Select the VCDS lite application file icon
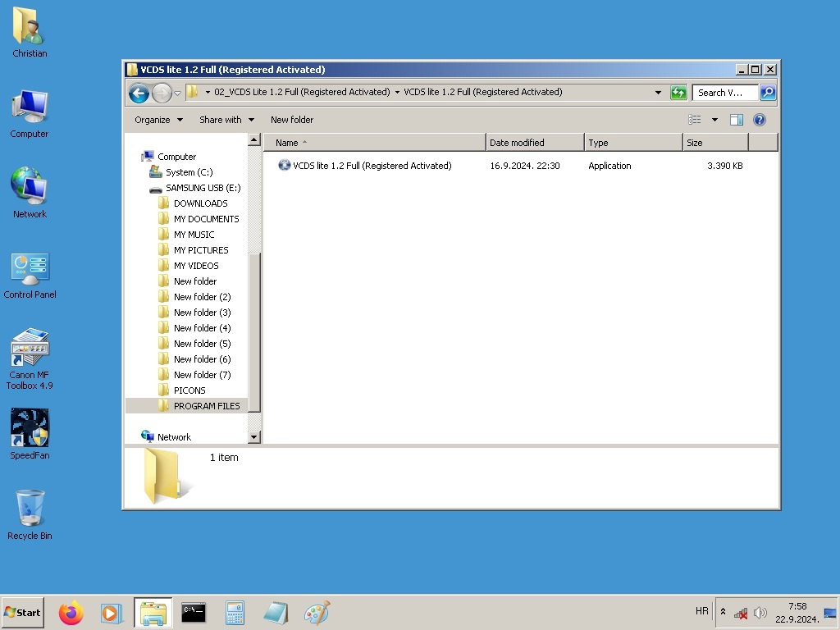Image resolution: width=840 pixels, height=630 pixels. (284, 165)
